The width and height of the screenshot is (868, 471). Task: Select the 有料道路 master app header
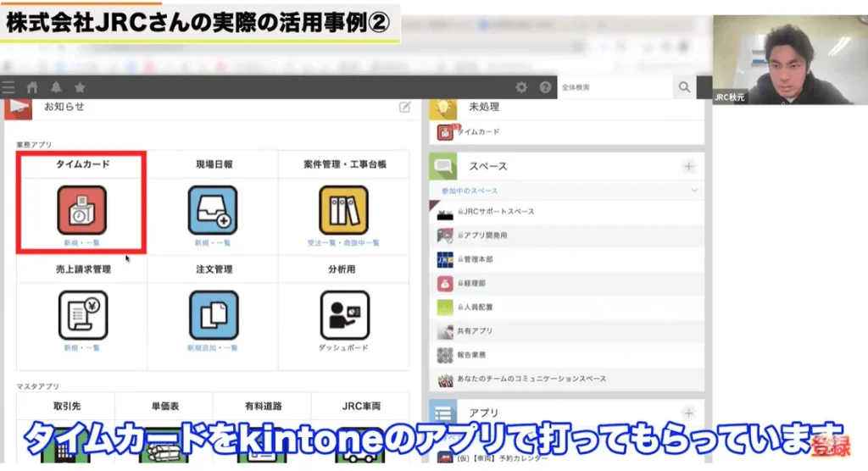[264, 407]
